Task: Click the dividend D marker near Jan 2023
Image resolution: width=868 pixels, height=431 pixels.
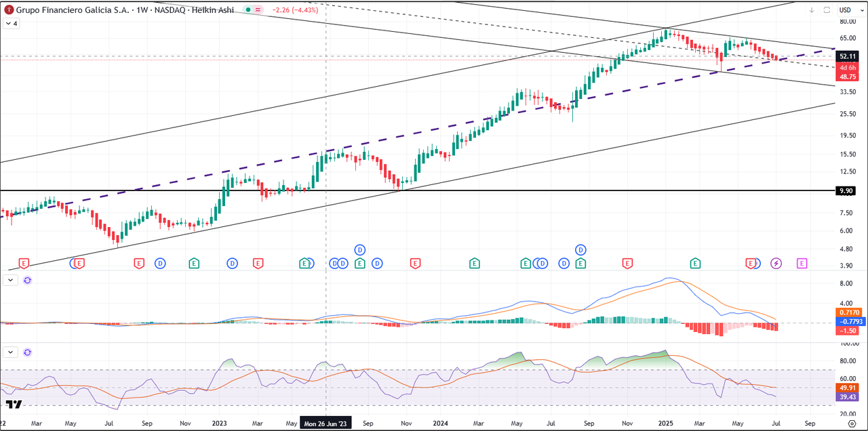Action: (232, 263)
